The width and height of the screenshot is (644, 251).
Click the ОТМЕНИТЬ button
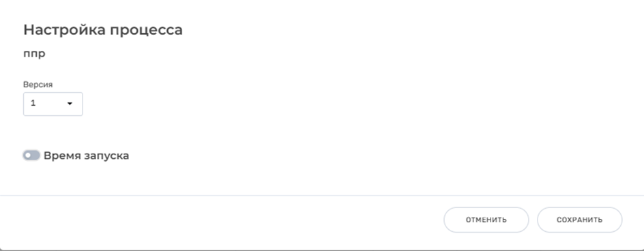pyautogui.click(x=486, y=220)
